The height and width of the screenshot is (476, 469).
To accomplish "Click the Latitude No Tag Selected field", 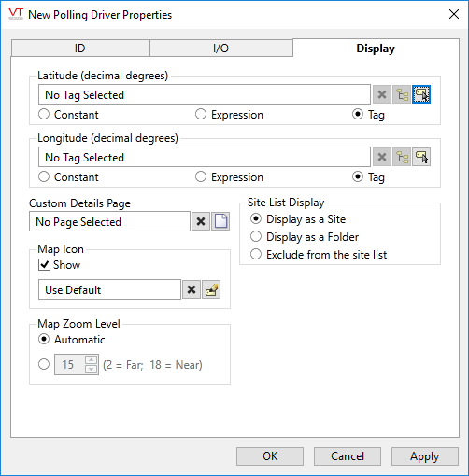I will [205, 94].
